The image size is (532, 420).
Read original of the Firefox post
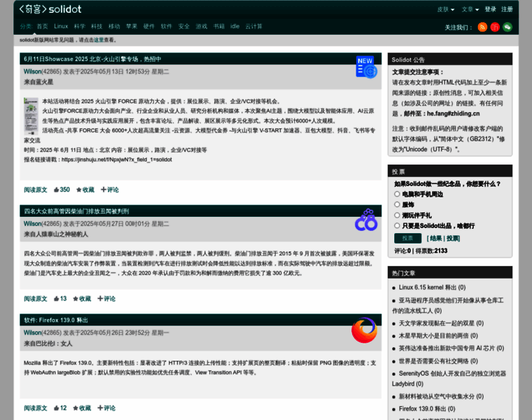[x=35, y=408]
